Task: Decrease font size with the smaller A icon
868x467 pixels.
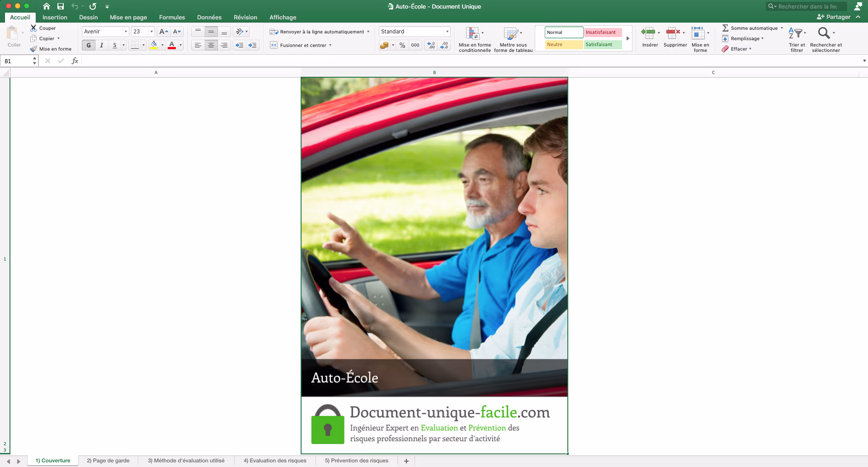Action: click(x=177, y=32)
